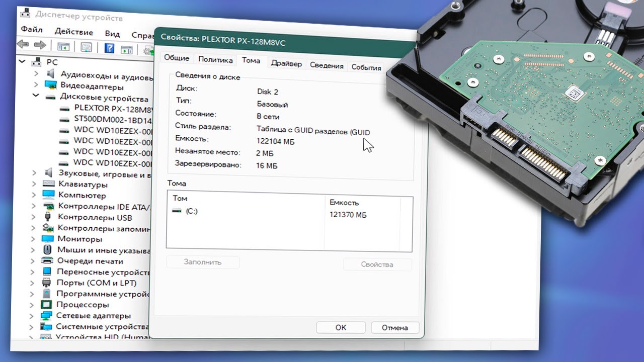644x362 pixels.
Task: Expand the Видеоадаптеры chevron
Action: tap(36, 85)
